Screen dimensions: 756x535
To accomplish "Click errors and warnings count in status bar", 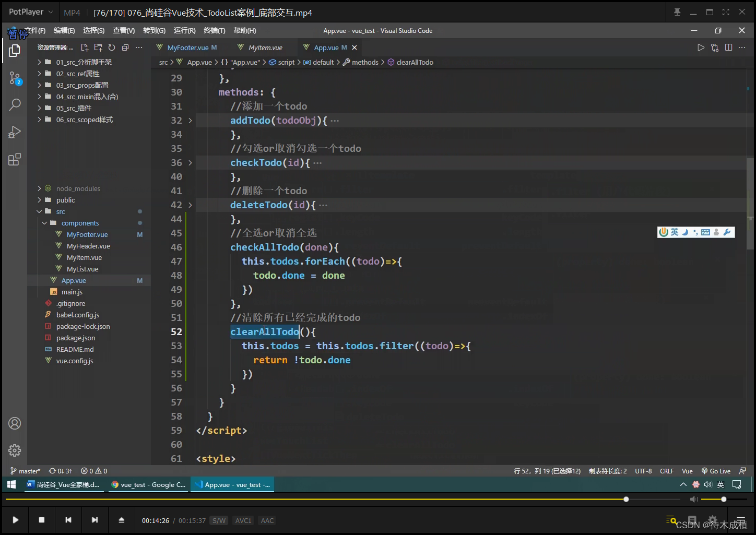I will point(94,471).
